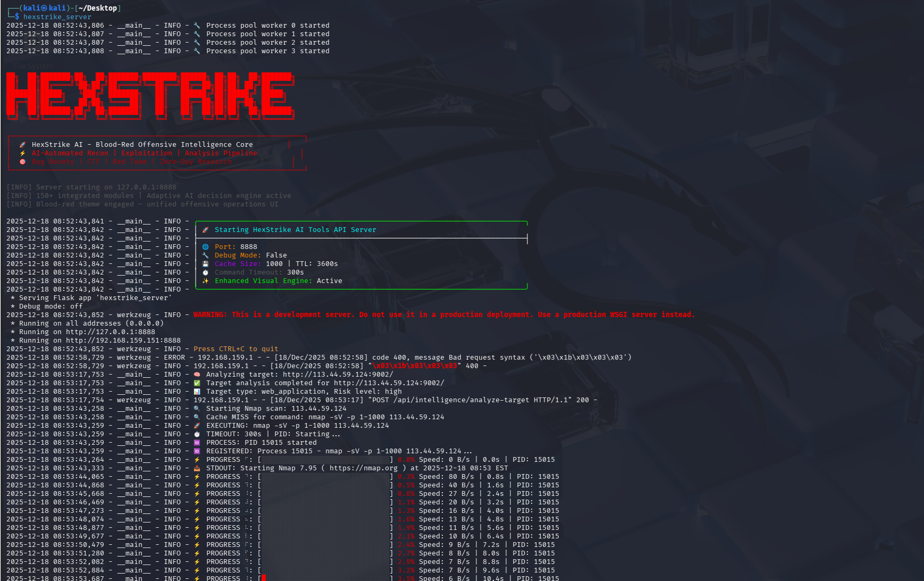Click the floppy disk icon beside Cache Size
Viewport: 924px width, 581px height.
coord(205,264)
